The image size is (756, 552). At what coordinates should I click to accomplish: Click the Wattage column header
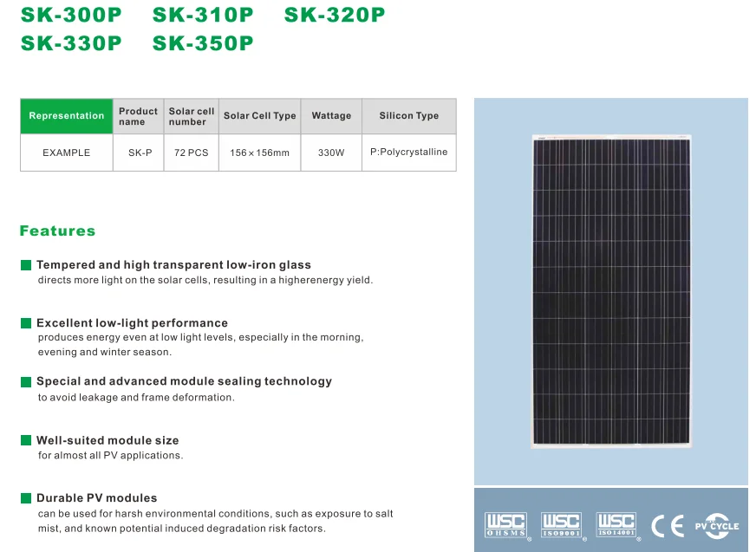coord(331,116)
